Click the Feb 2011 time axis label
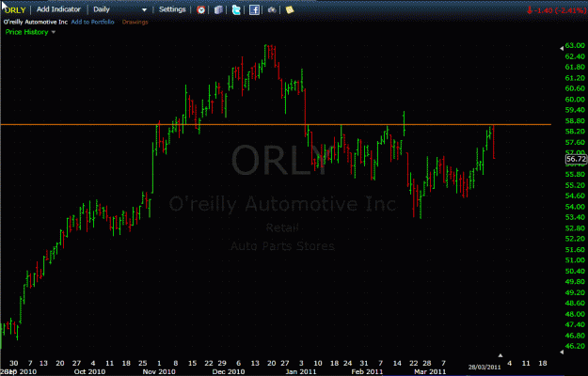Viewport: 588px width, 376px height. coord(367,371)
